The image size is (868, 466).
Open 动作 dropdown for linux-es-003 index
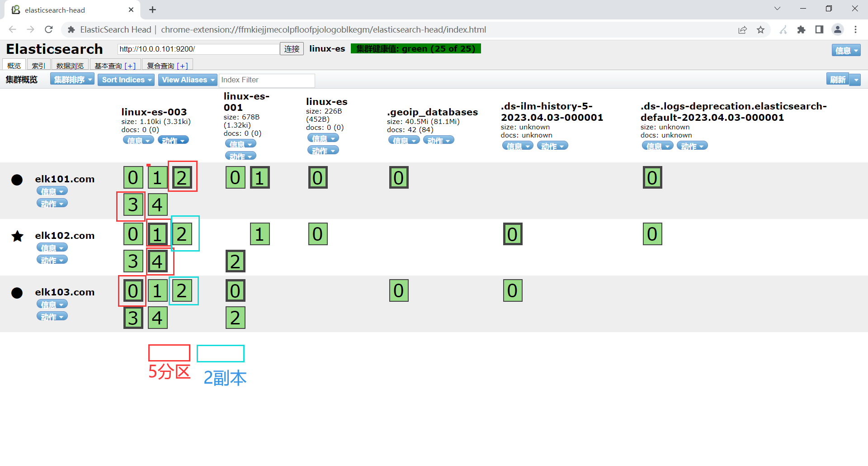173,140
